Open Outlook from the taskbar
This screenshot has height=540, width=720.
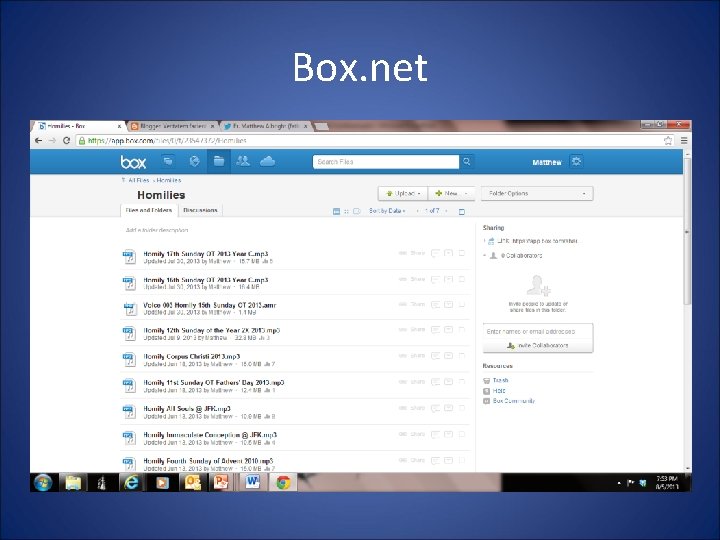tap(192, 483)
